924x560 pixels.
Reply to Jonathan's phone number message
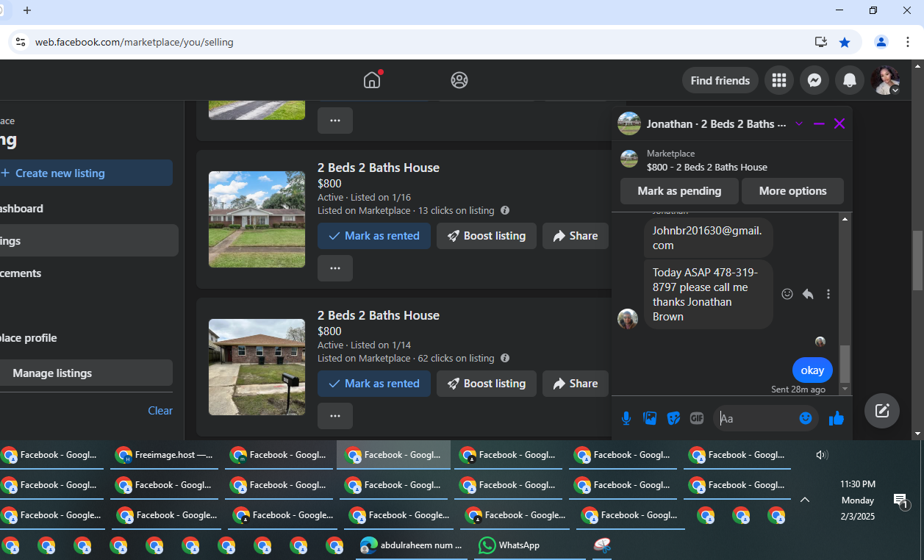point(808,294)
